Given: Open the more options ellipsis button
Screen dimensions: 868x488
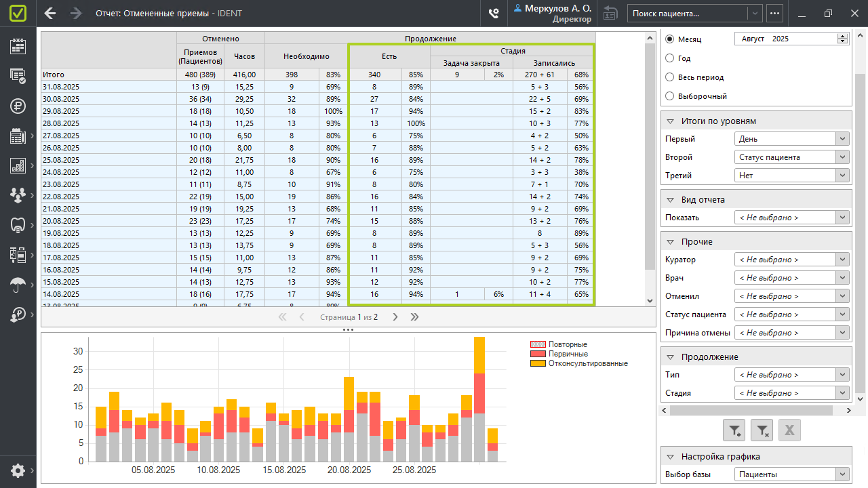Looking at the screenshot, I should 774,13.
